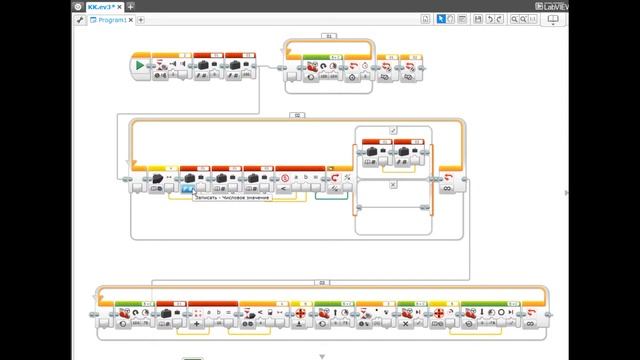
Task: Open loop 01 end condition time mode
Action: (x=352, y=77)
